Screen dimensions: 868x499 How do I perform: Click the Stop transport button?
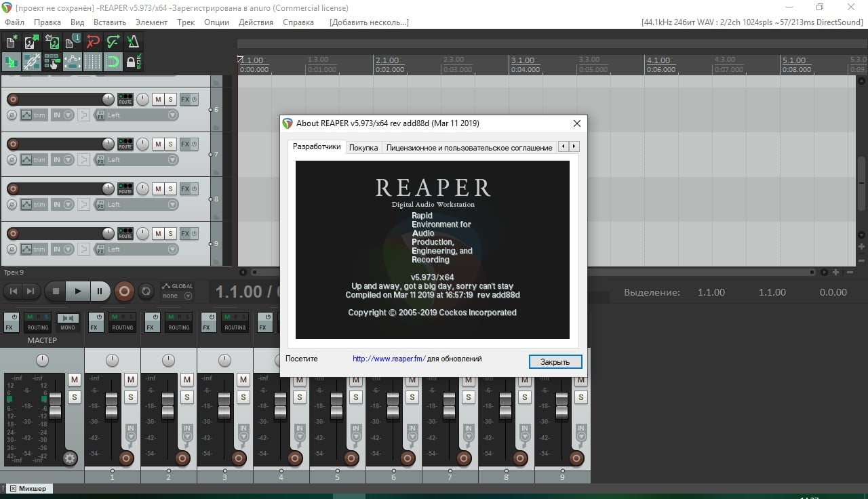coord(56,292)
